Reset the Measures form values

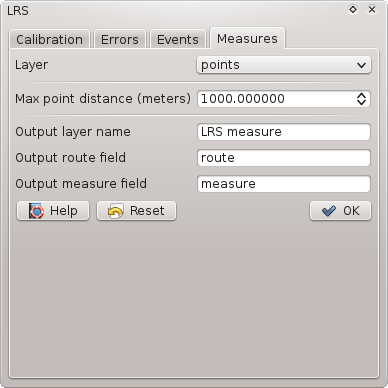point(136,211)
